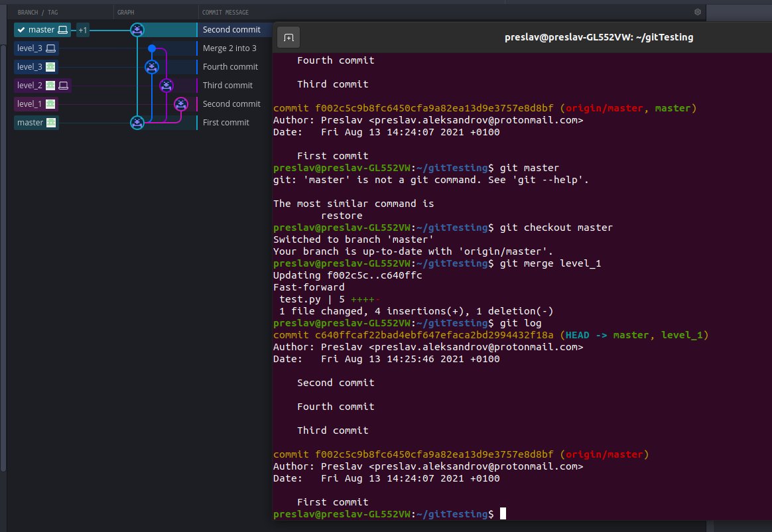Select the local level_3 branch label
This screenshot has width=772, height=532.
[x=36, y=48]
